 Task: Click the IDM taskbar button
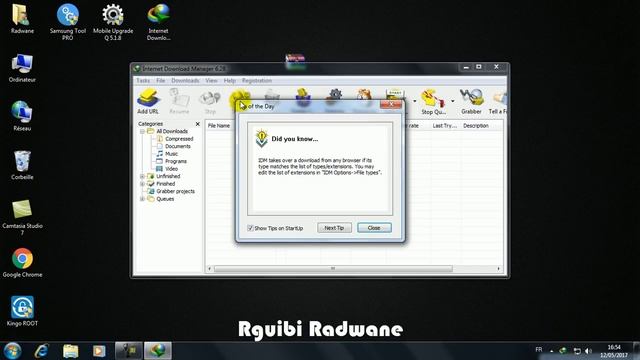point(158,351)
